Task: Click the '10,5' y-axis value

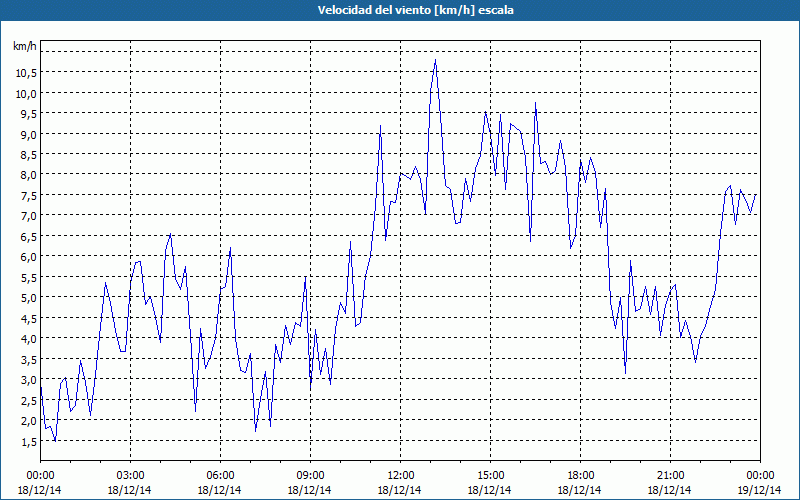Action: pos(26,73)
